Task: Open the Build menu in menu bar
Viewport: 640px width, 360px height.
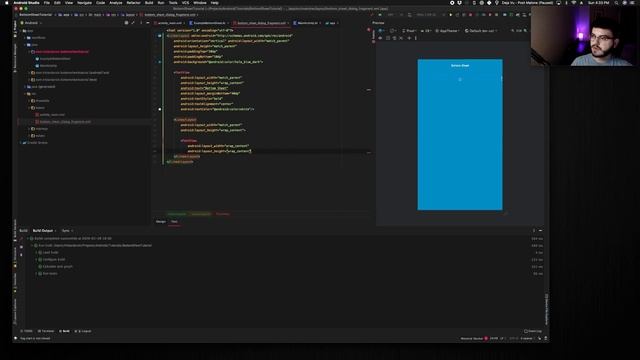Action: [x=149, y=3]
